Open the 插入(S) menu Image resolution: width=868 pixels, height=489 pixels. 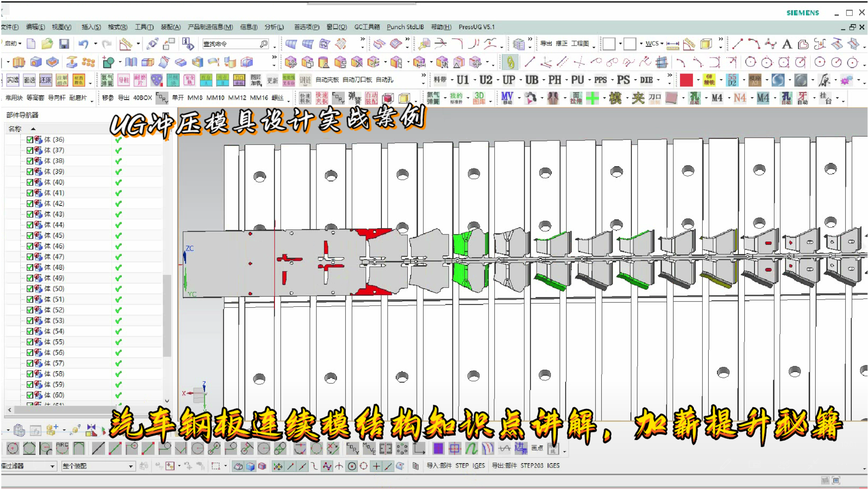pyautogui.click(x=91, y=27)
